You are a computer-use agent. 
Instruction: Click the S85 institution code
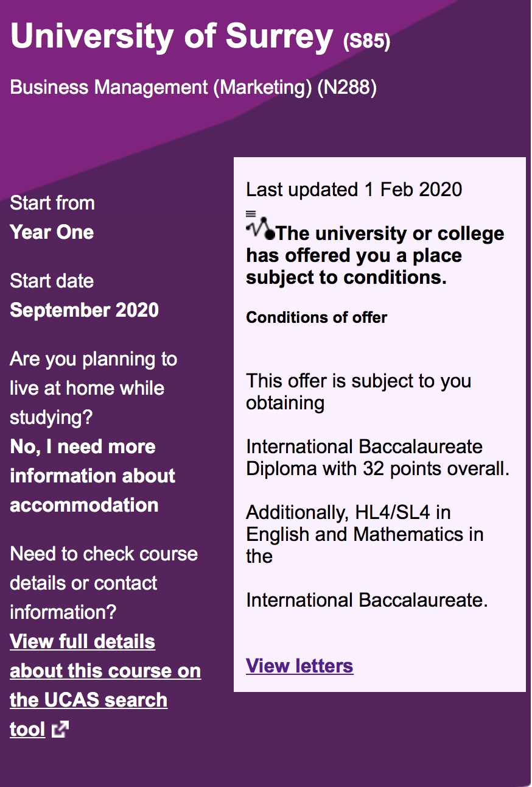click(366, 42)
